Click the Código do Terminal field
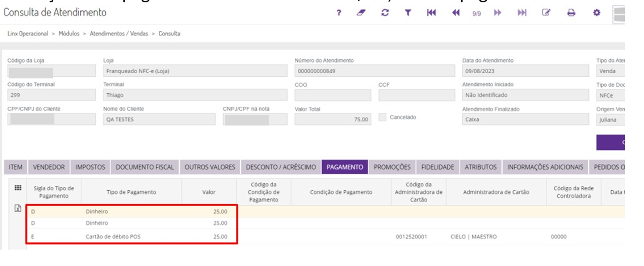Viewport: 644px width, 266px height. tap(52, 95)
